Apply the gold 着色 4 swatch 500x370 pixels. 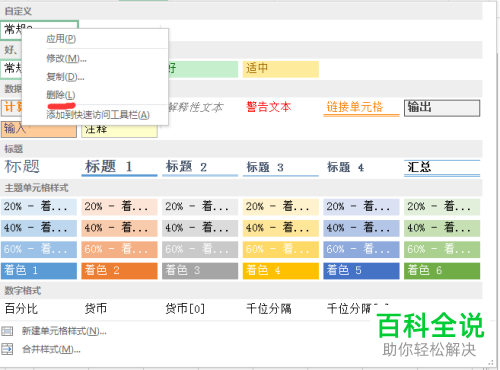[x=281, y=271]
